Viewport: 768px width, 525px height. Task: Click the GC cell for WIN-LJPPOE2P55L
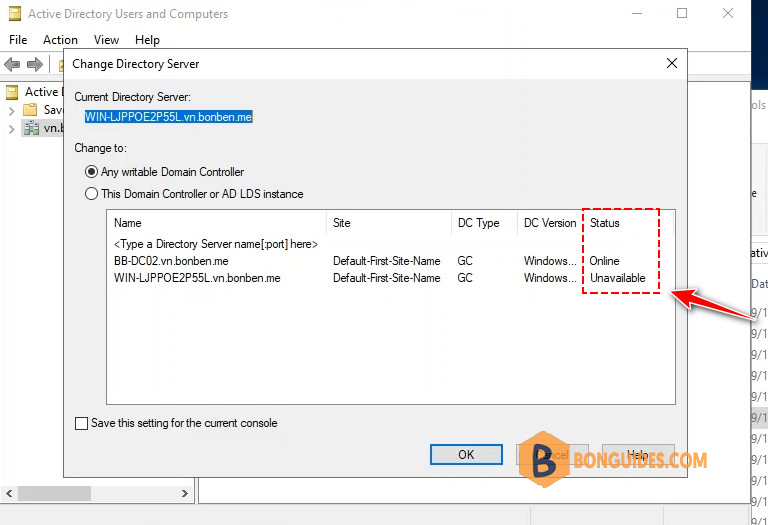pos(465,278)
